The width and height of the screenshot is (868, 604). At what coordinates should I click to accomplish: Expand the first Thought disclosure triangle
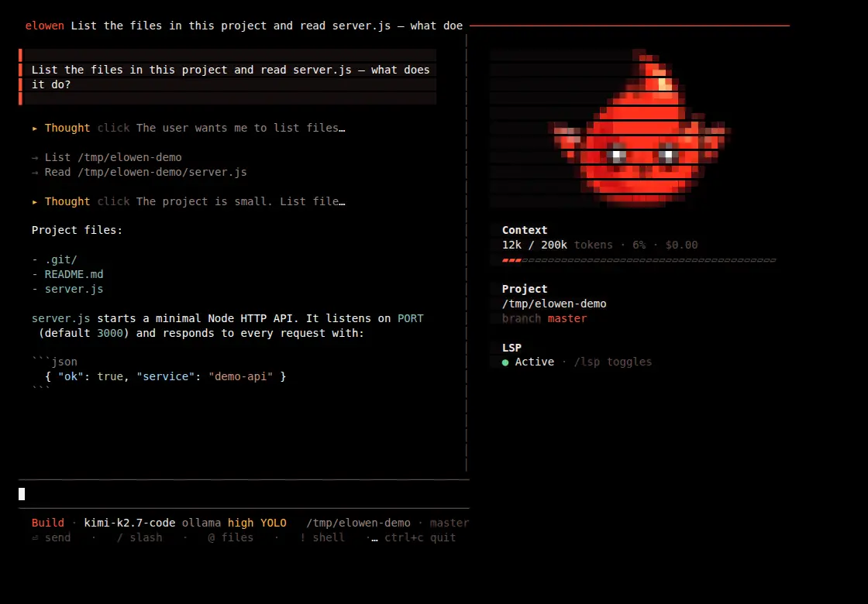click(x=35, y=129)
